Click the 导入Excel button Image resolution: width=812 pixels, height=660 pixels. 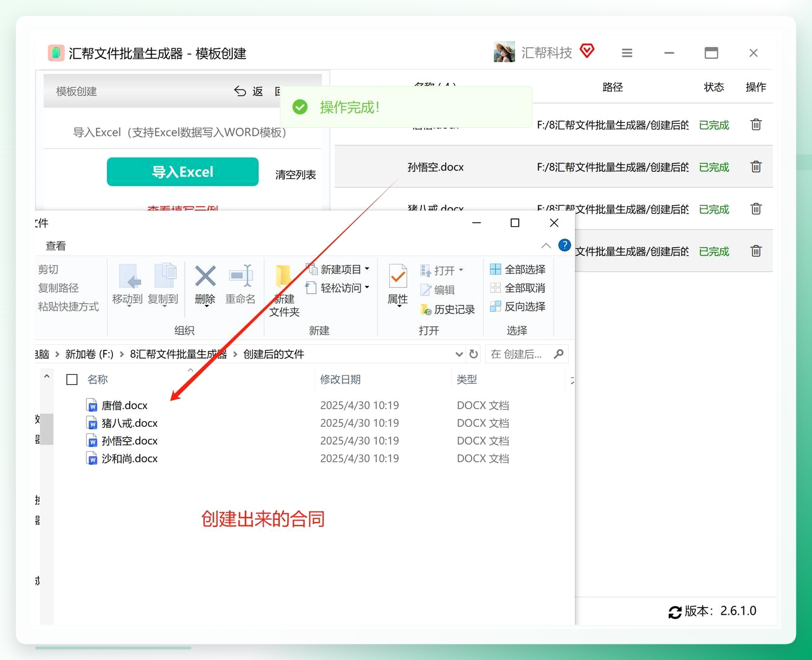tap(183, 172)
